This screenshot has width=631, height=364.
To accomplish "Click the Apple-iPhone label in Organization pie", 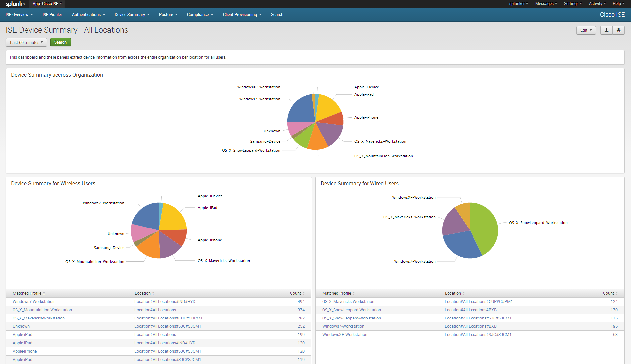I will (x=366, y=117).
